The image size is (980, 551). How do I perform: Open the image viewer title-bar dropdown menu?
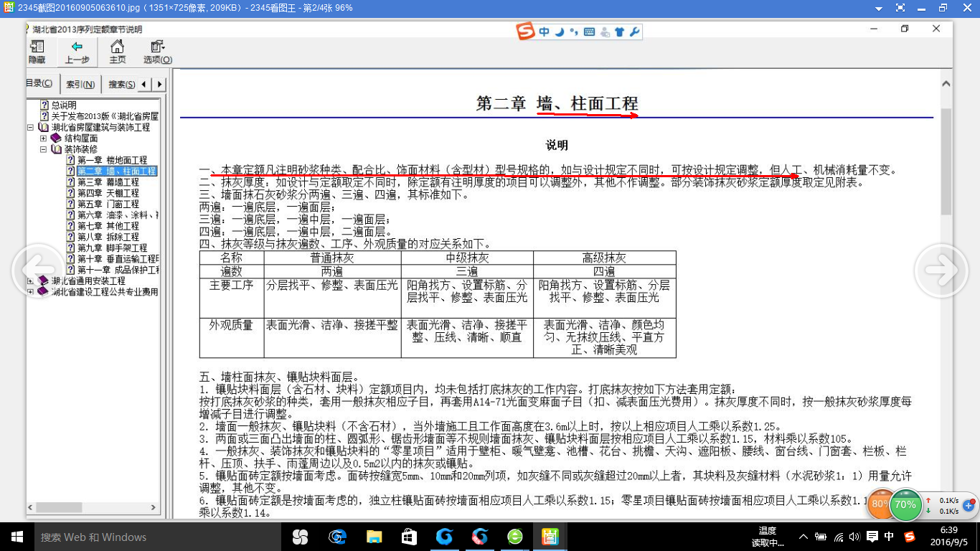[879, 8]
